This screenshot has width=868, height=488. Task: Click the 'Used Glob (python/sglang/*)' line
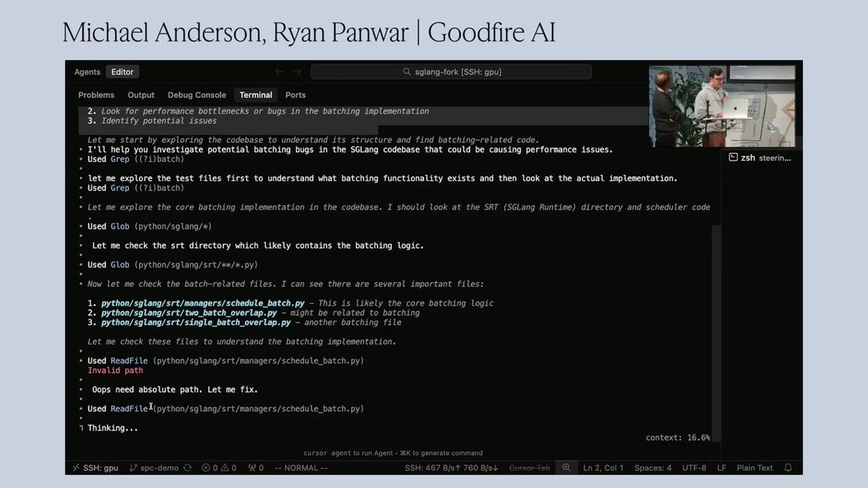tap(150, 226)
